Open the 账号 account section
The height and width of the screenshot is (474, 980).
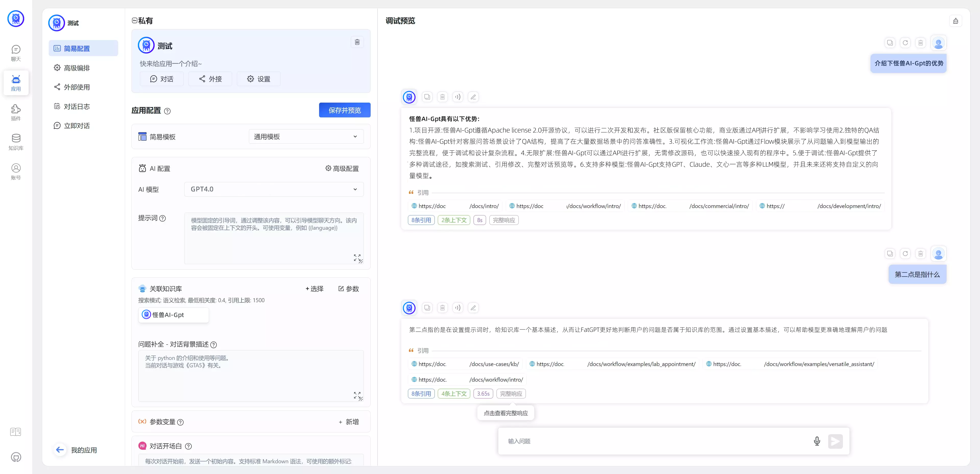pos(16,172)
